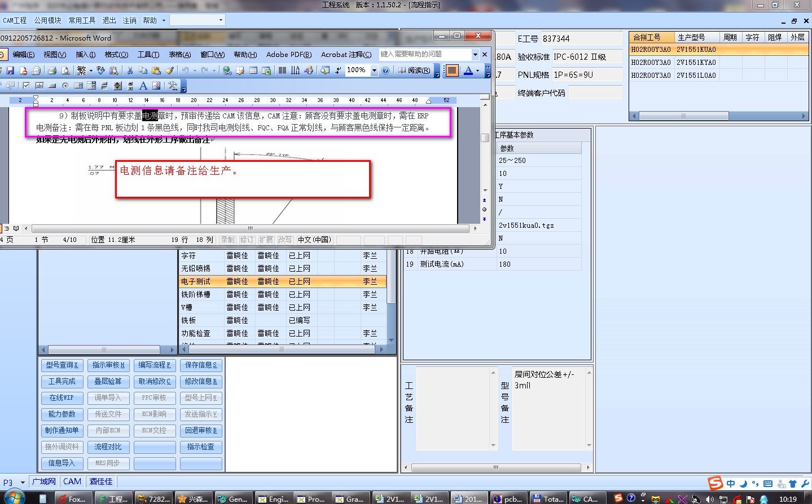Click Insert Hyperlink globe icon

click(x=227, y=70)
